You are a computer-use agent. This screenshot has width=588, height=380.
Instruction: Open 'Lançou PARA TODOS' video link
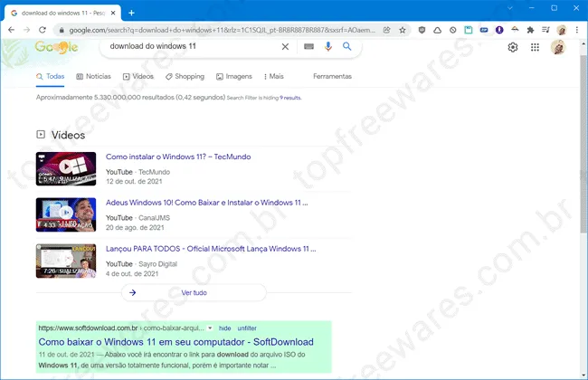[x=211, y=249]
